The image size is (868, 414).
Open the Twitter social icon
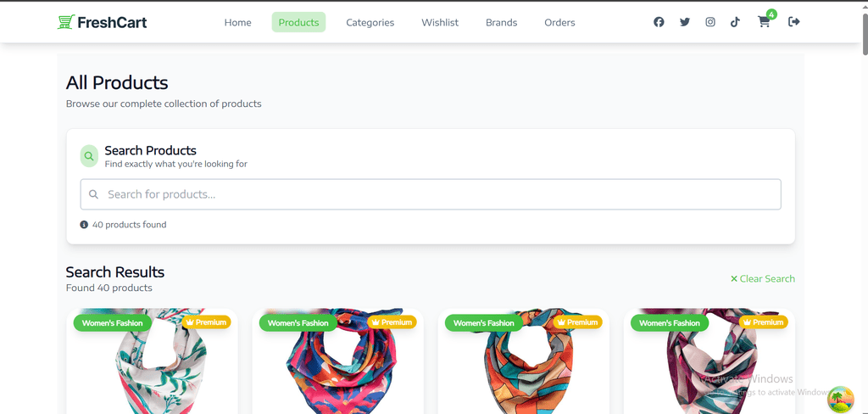pyautogui.click(x=685, y=22)
